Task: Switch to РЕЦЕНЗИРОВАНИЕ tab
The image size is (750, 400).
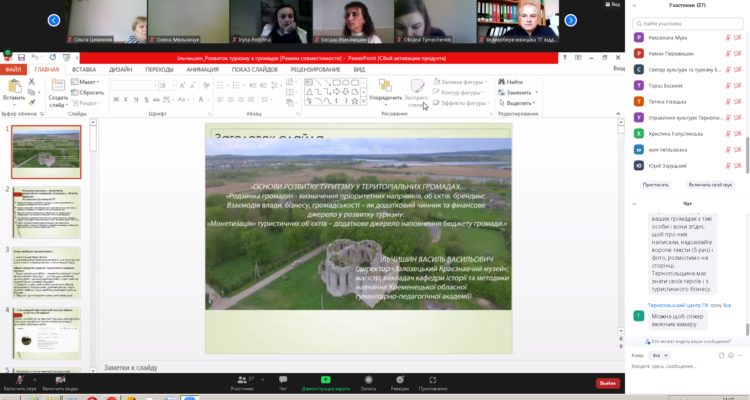Action: 316,69
